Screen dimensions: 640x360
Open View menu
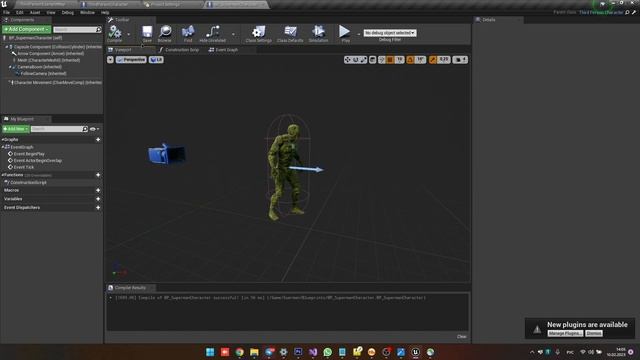point(51,13)
